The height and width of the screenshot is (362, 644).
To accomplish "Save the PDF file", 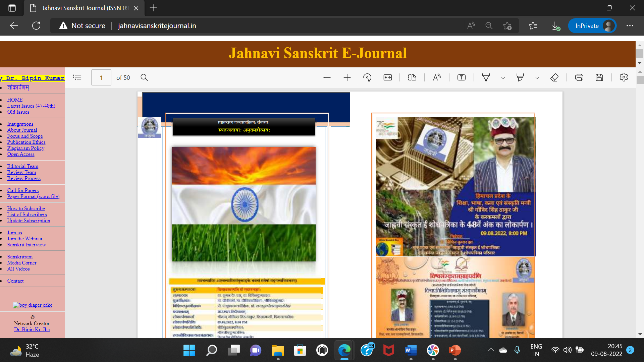I will [599, 77].
